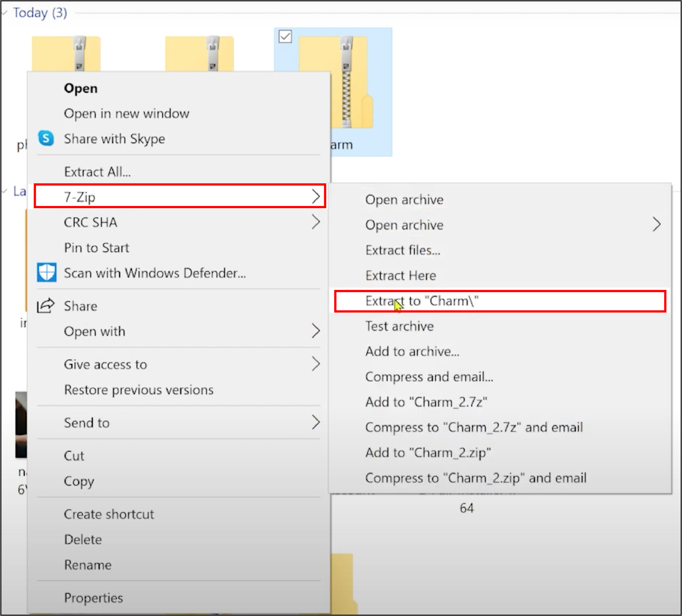Select the first zip folder icon
Screen dimensions: 682x616
click(66, 53)
